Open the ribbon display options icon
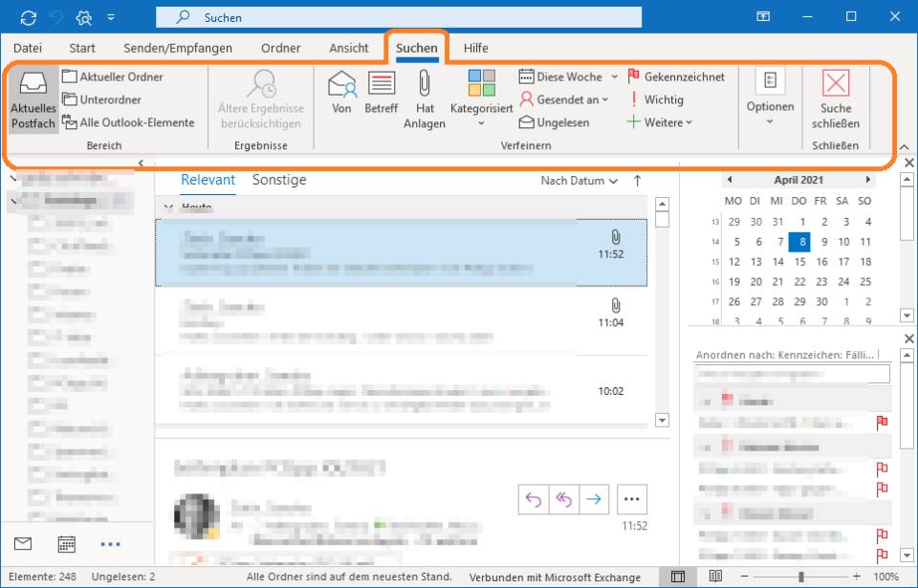Image resolution: width=918 pixels, height=588 pixels. pyautogui.click(x=763, y=16)
